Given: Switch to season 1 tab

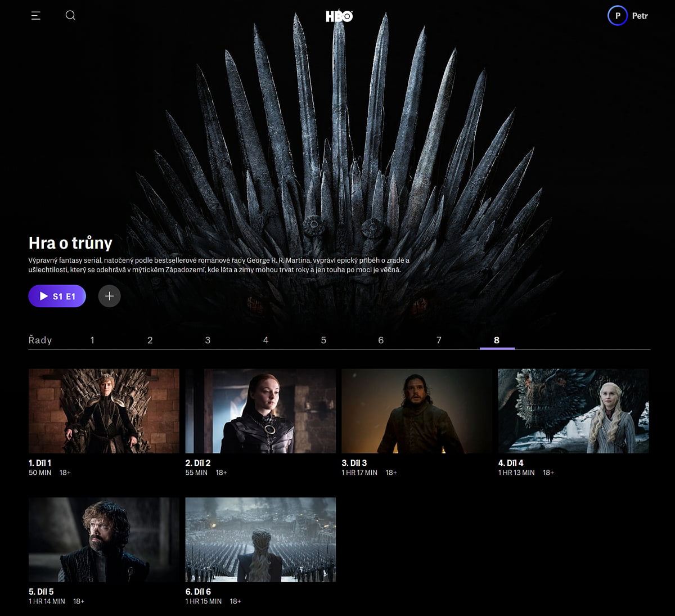Looking at the screenshot, I should tap(92, 340).
